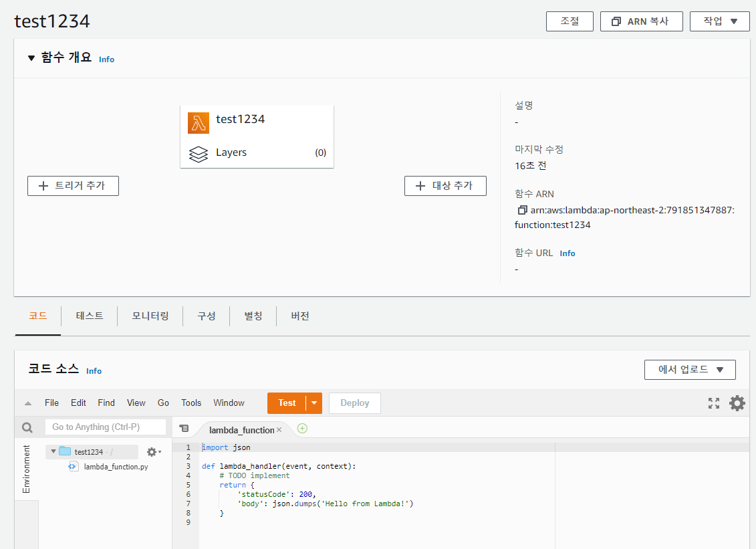Open a new editor tab with plus icon
756x549 pixels.
(x=302, y=429)
